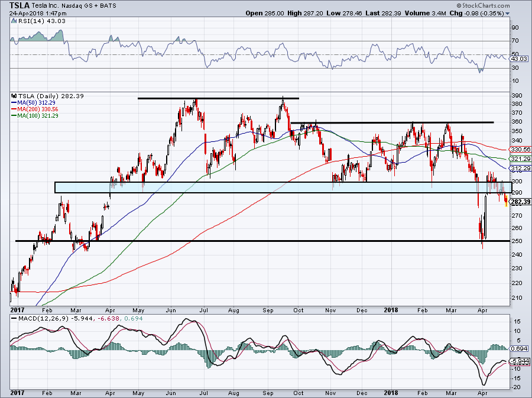Click the -5.944 flag on the MACD right axis

(520, 361)
